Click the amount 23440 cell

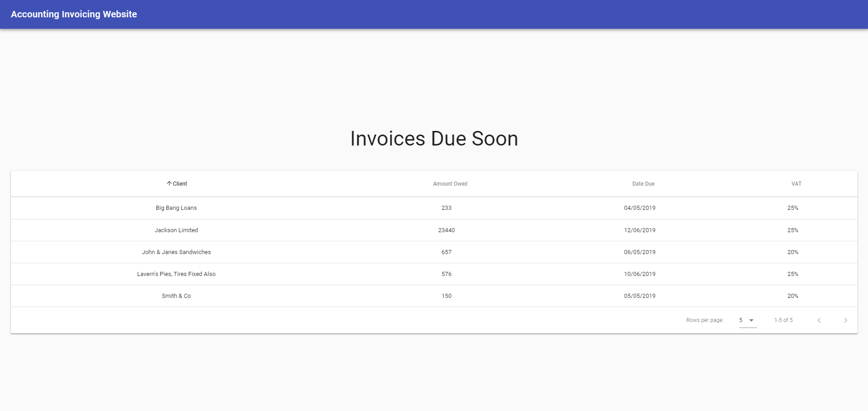(x=446, y=230)
